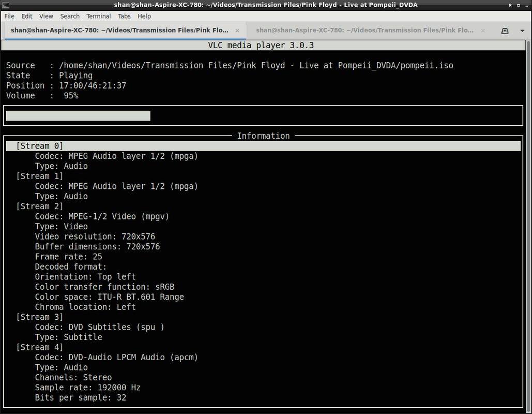Click the Volume 95% line

[x=42, y=96]
